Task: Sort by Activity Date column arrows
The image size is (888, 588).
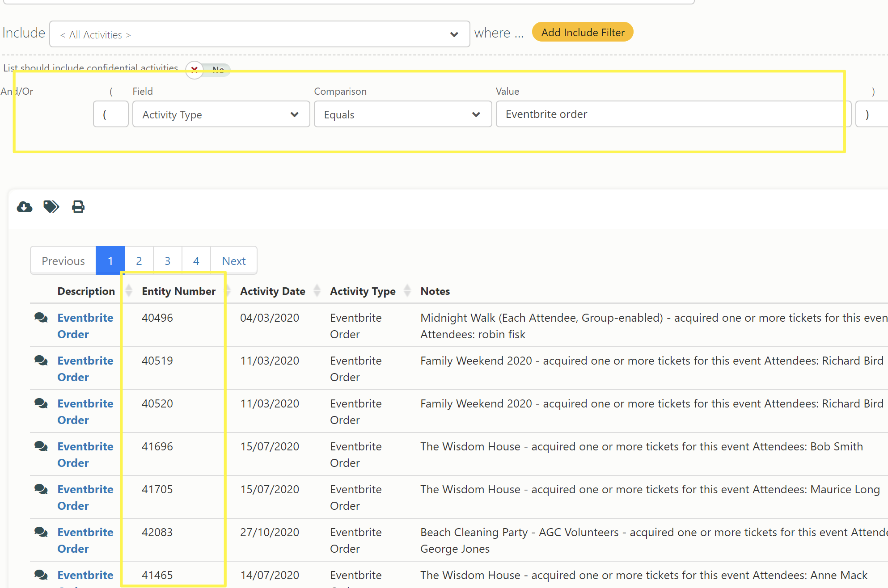Action: 317,291
